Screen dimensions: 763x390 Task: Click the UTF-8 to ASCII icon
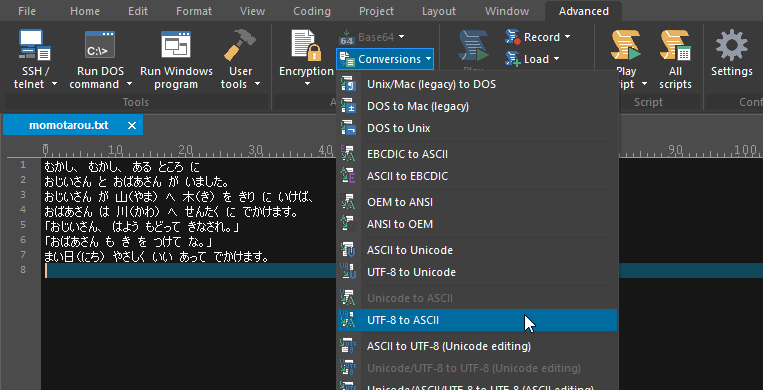349,320
